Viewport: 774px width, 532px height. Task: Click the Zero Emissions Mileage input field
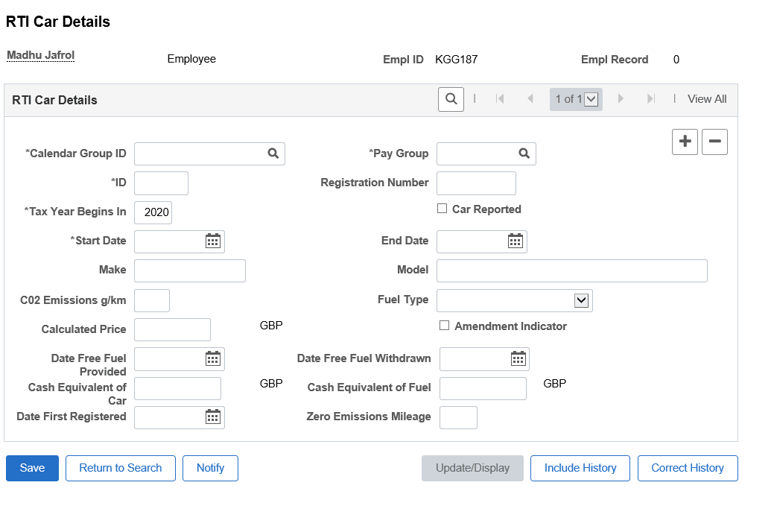pyautogui.click(x=458, y=417)
